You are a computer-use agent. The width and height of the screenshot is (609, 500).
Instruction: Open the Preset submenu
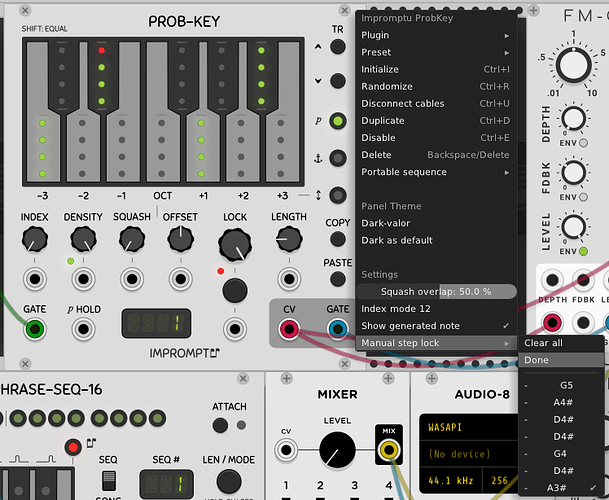click(x=436, y=52)
